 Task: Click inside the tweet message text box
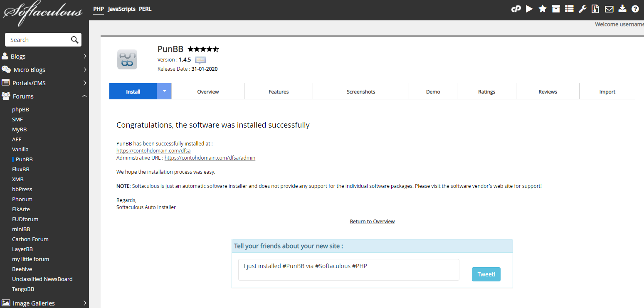point(348,270)
